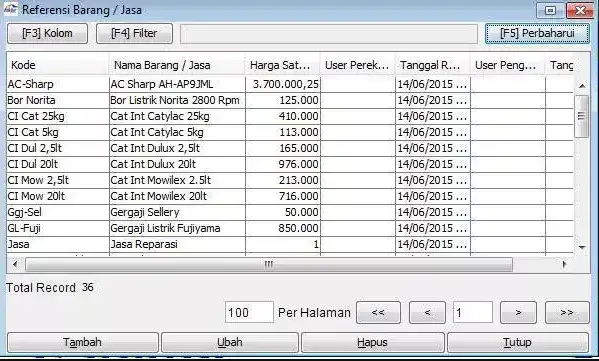599x361 pixels.
Task: Click Gergaji Sellery item name
Action: click(145, 212)
